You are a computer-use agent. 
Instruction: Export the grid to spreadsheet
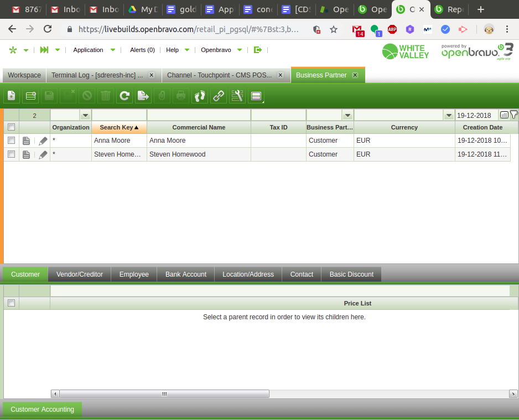point(143,96)
